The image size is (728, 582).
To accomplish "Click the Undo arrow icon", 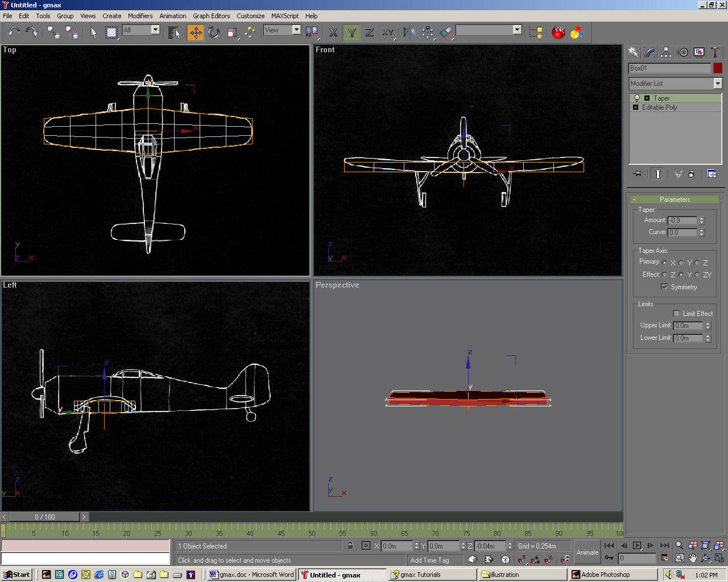I will click(x=14, y=33).
